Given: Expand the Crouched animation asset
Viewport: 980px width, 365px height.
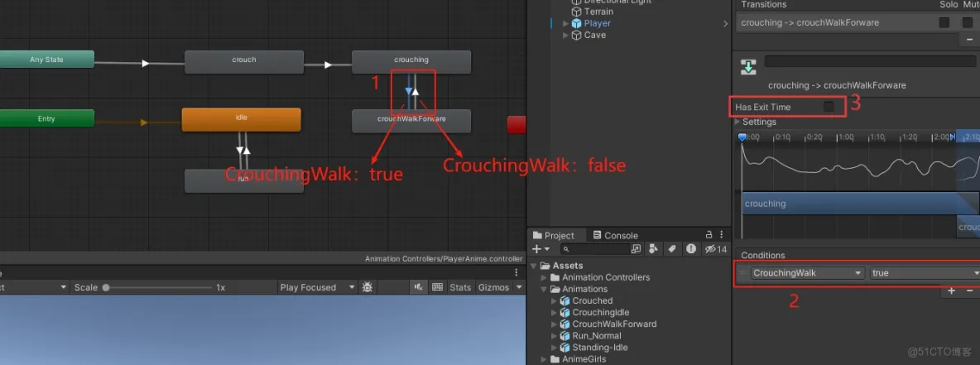Looking at the screenshot, I should click(x=554, y=300).
